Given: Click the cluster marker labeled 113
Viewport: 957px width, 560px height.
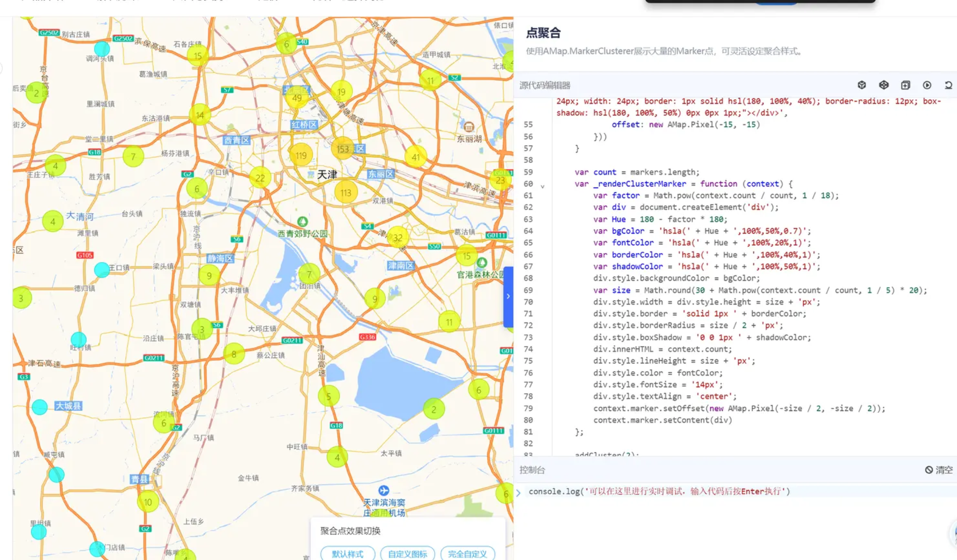Looking at the screenshot, I should [x=345, y=192].
